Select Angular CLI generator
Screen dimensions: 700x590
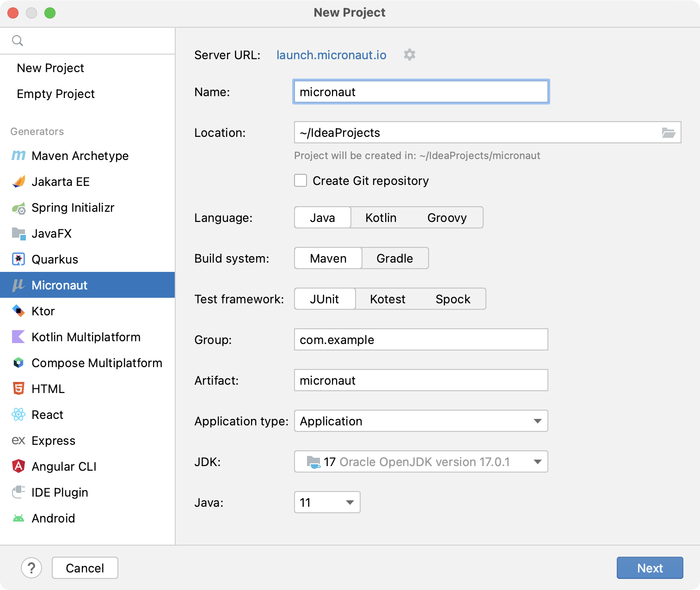click(x=87, y=467)
